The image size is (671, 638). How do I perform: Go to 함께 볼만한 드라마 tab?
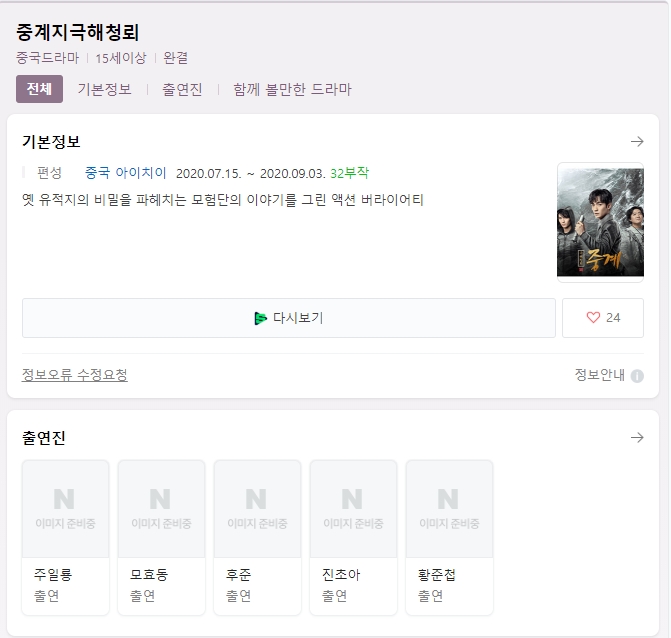click(292, 89)
